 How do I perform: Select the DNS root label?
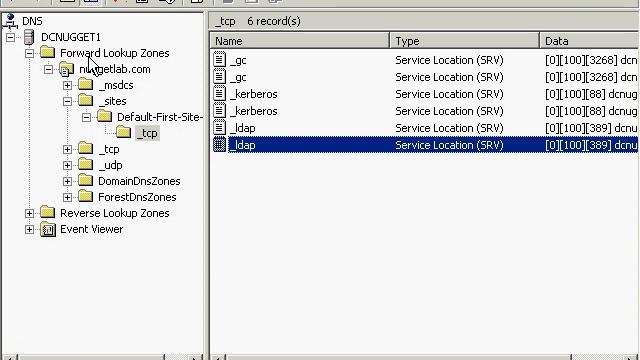click(x=32, y=21)
